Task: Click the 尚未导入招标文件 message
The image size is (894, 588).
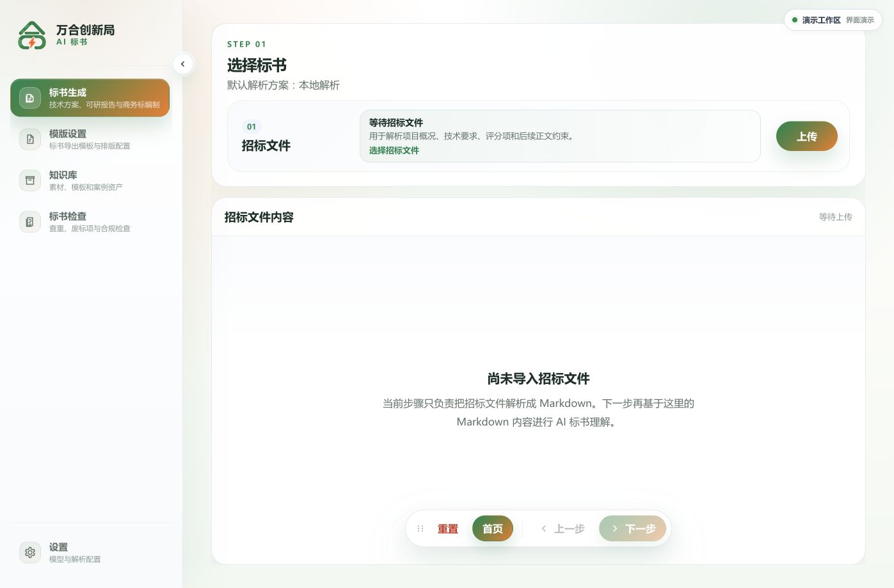Action: [x=538, y=379]
